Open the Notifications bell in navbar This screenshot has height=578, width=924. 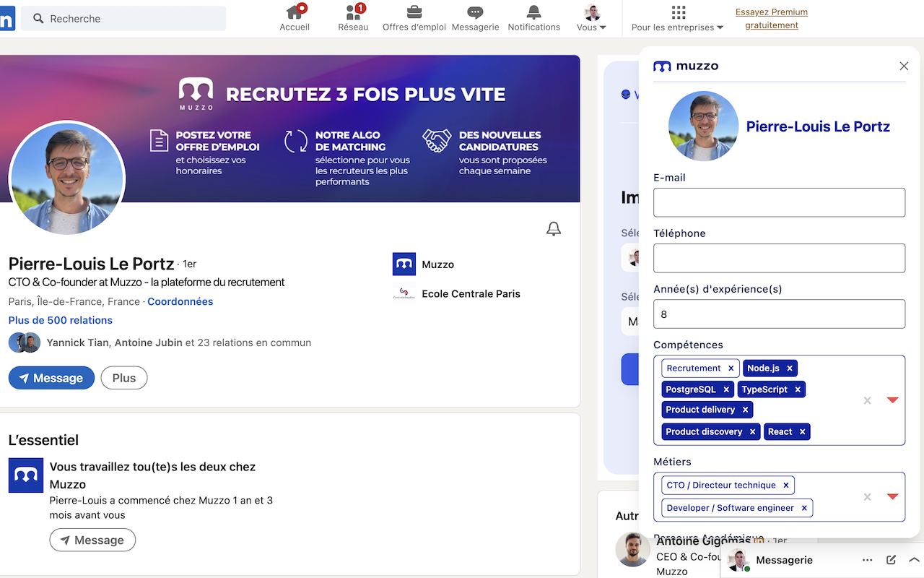click(x=534, y=18)
